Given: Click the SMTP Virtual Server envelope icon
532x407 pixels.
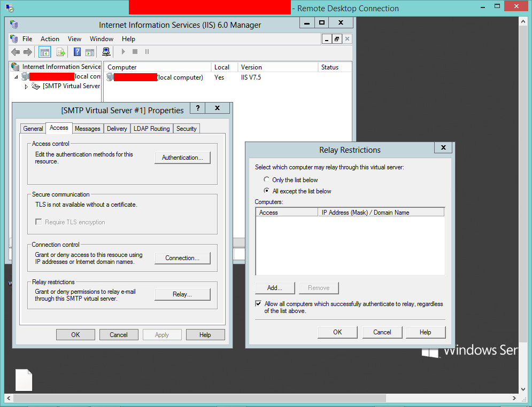Looking at the screenshot, I should [x=36, y=86].
